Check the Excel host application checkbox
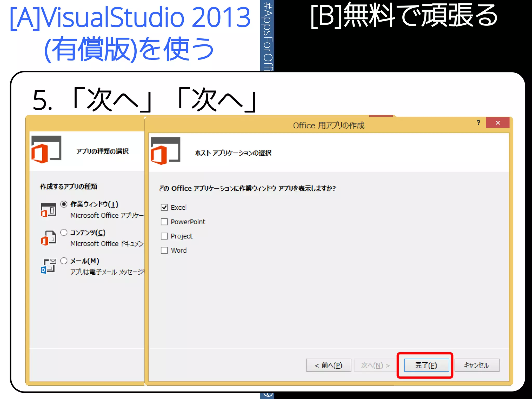This screenshot has width=532, height=399. pyautogui.click(x=164, y=207)
